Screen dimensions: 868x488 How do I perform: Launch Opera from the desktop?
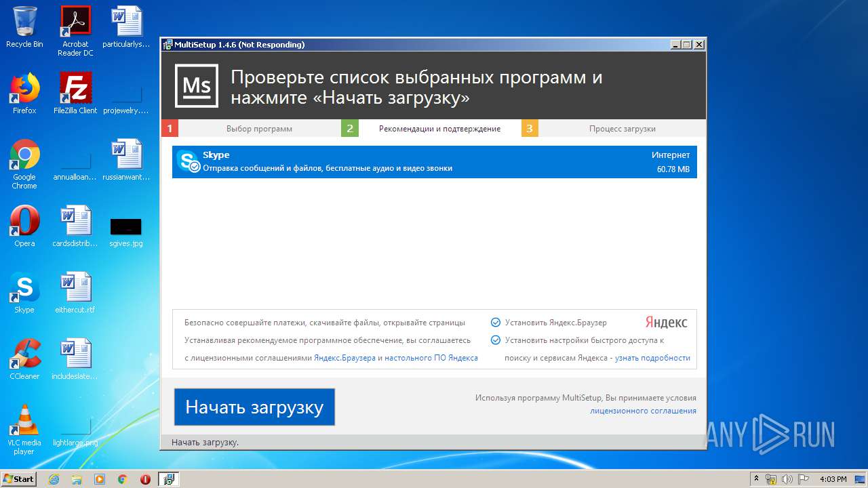click(24, 226)
